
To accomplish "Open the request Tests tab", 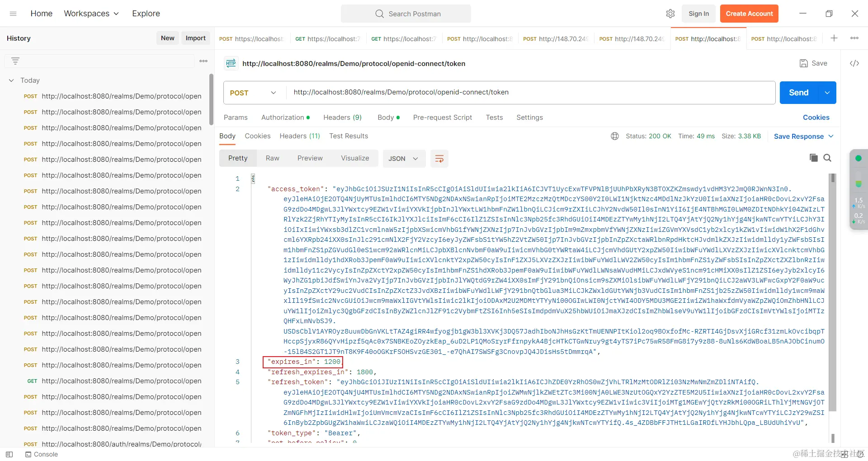I will (x=494, y=118).
